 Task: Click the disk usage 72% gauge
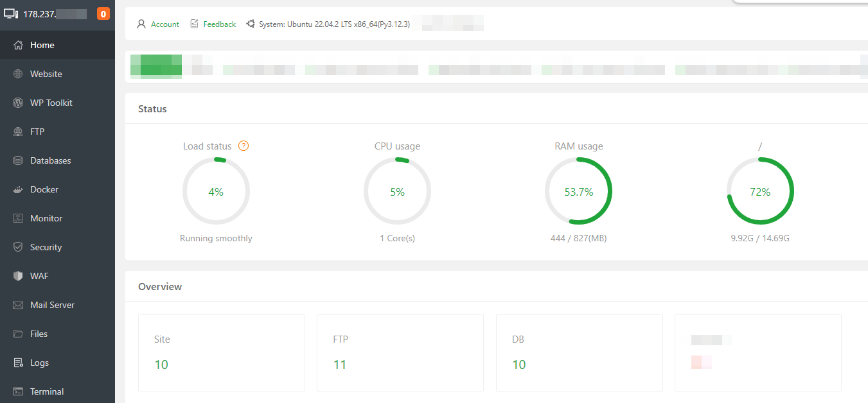pyautogui.click(x=760, y=191)
